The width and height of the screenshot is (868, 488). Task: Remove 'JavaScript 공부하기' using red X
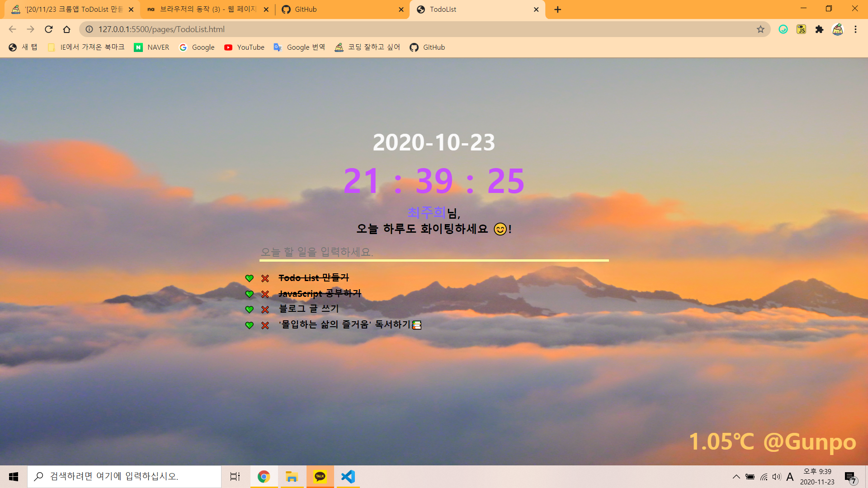(265, 294)
